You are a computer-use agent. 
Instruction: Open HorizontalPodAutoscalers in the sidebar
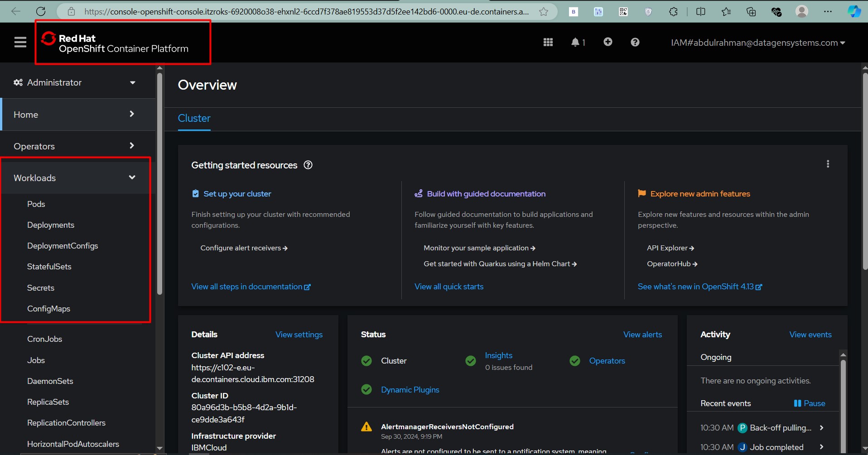73,444
